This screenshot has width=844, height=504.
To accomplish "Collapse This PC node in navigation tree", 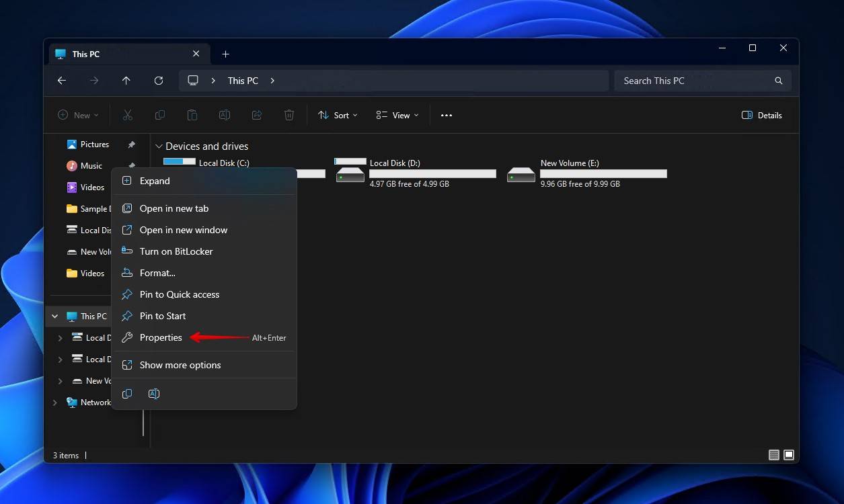I will tap(54, 317).
